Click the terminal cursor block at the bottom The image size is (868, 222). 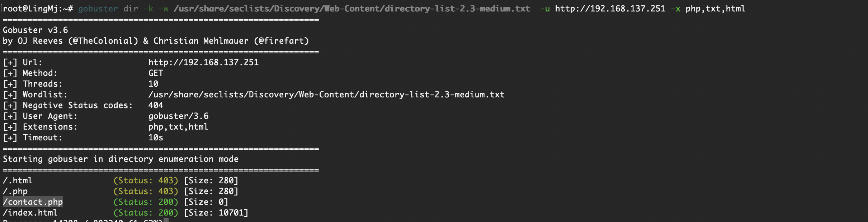coord(166,220)
